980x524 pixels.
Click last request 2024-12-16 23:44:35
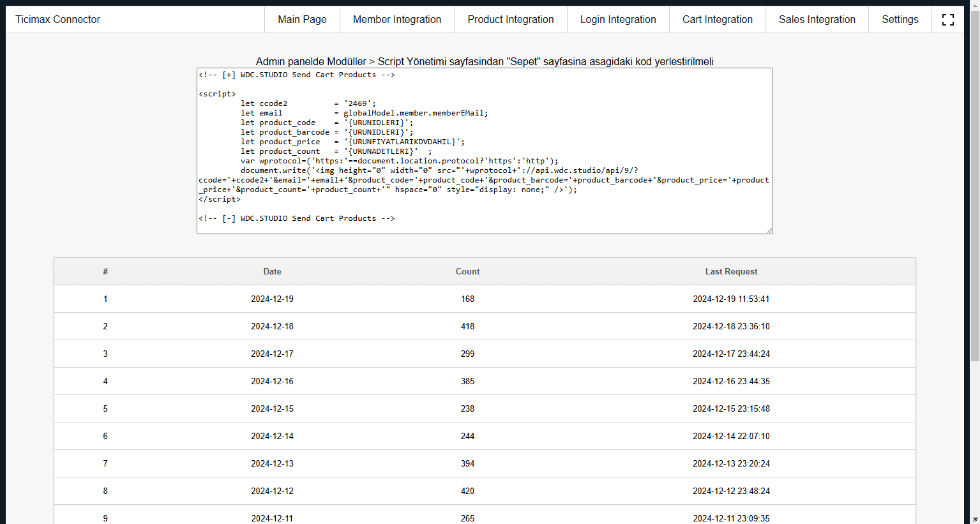pos(732,381)
